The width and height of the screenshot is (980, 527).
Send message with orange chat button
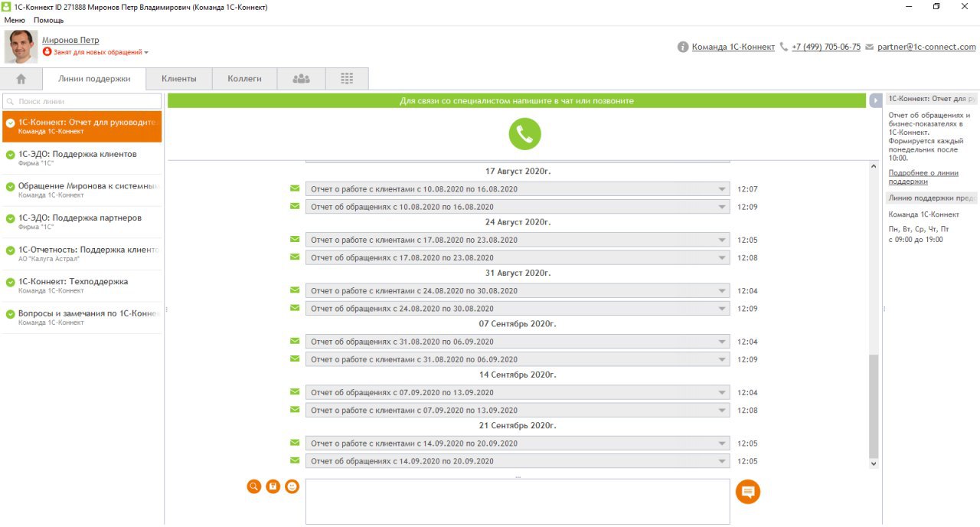tap(748, 492)
